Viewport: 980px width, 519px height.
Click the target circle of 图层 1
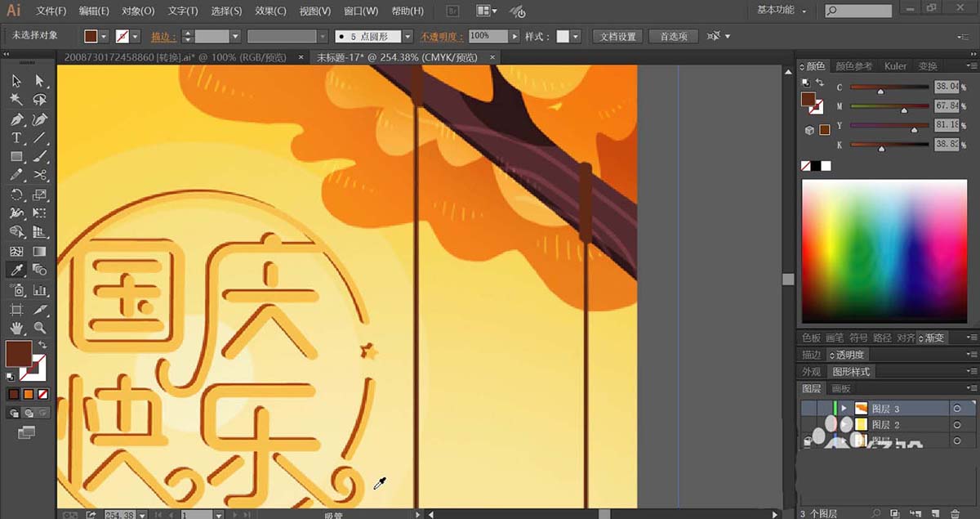[956, 441]
